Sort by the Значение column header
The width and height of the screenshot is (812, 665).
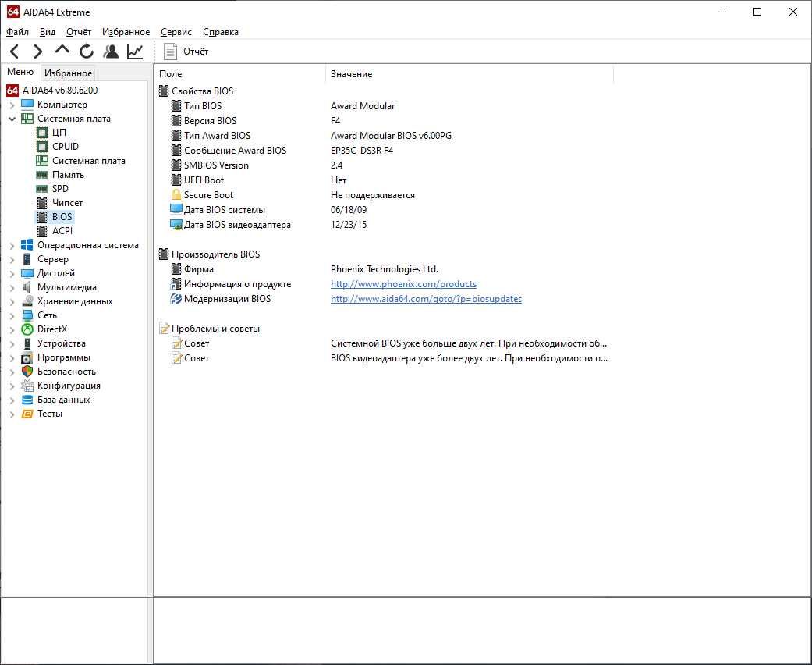tap(469, 74)
